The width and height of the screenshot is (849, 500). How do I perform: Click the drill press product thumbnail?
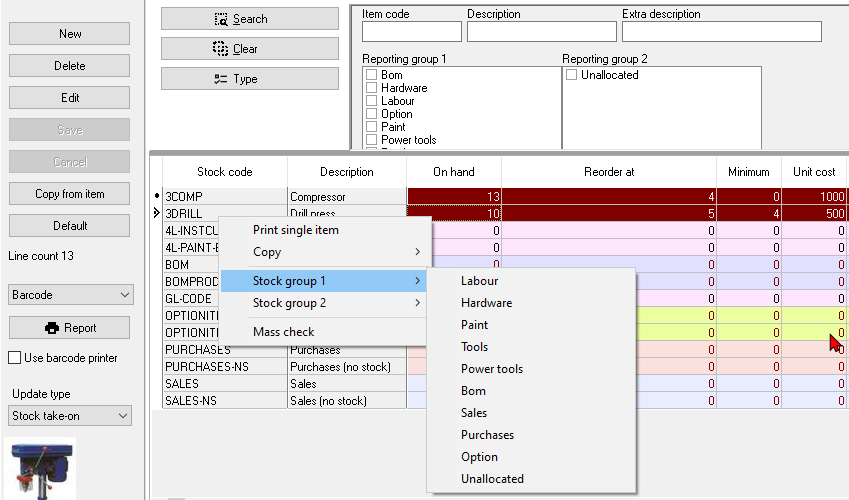point(41,470)
